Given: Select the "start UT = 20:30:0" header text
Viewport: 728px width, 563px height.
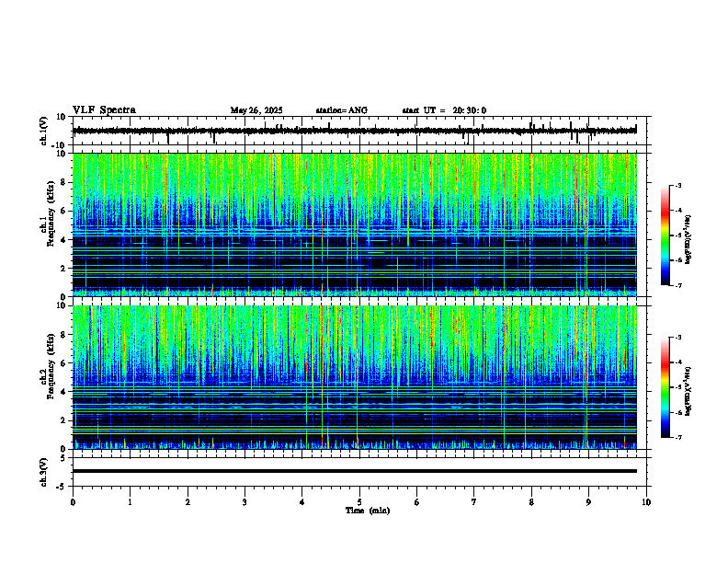Looking at the screenshot, I should [444, 110].
